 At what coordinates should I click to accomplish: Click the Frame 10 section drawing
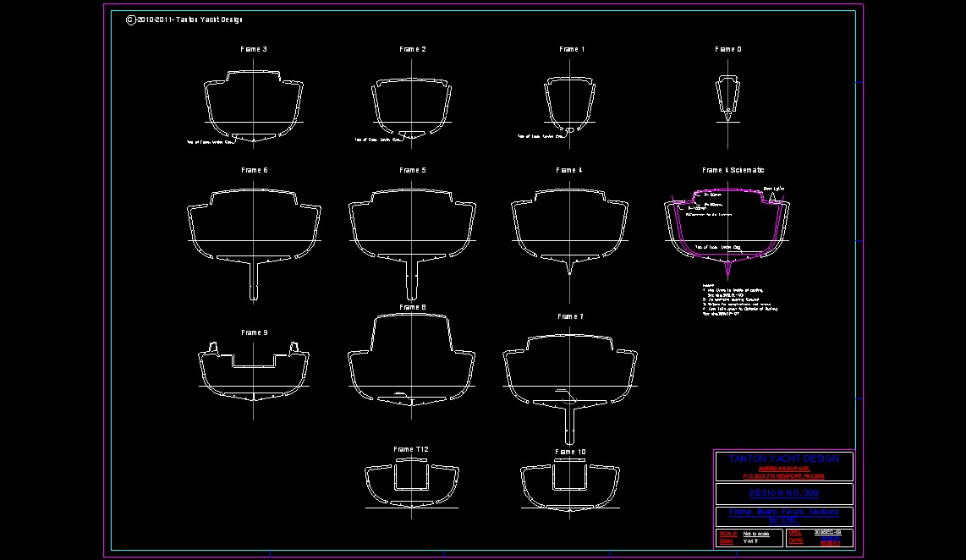pyautogui.click(x=570, y=484)
